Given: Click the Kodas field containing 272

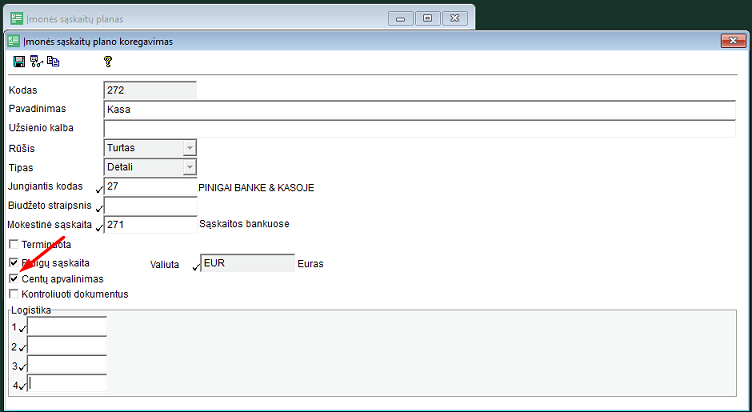Looking at the screenshot, I should tap(150, 90).
